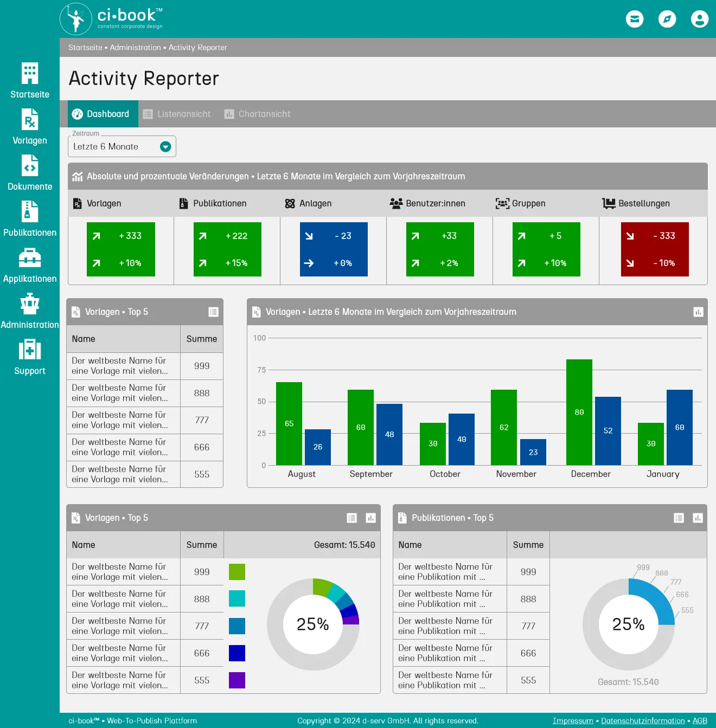
Task: Switch Publikationen Top 5 panel to list view
Action: (x=679, y=518)
